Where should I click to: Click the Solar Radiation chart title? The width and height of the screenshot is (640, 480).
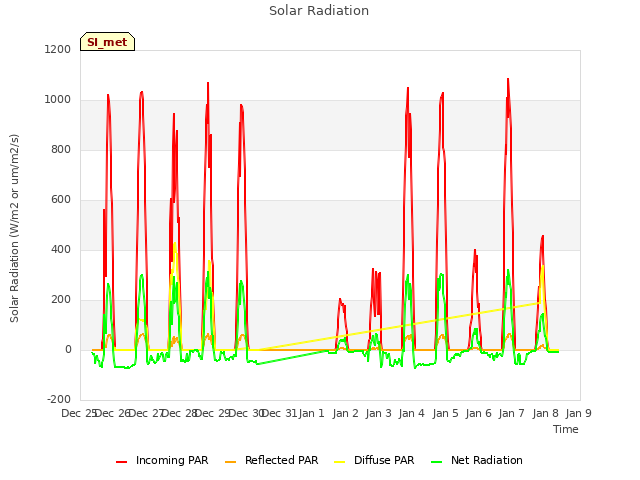319,11
